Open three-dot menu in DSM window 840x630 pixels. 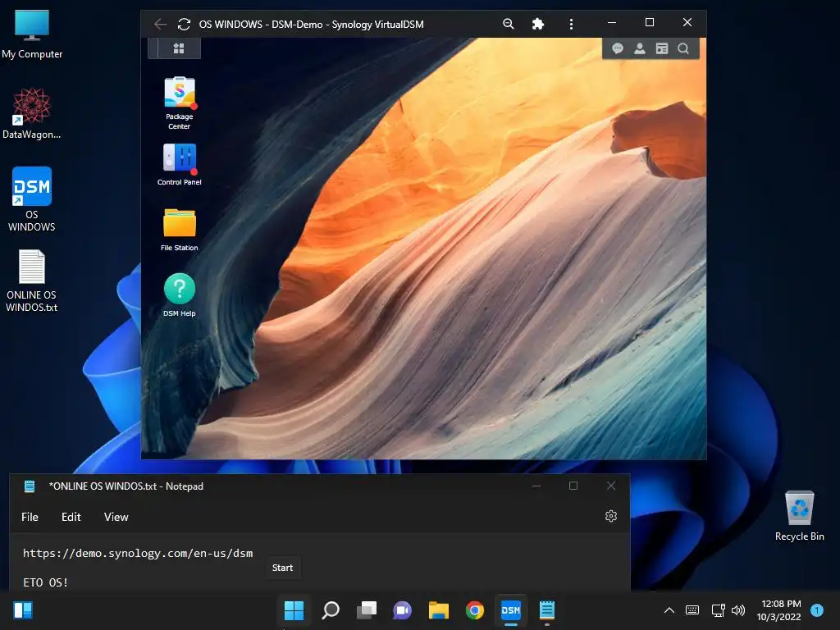(x=571, y=24)
